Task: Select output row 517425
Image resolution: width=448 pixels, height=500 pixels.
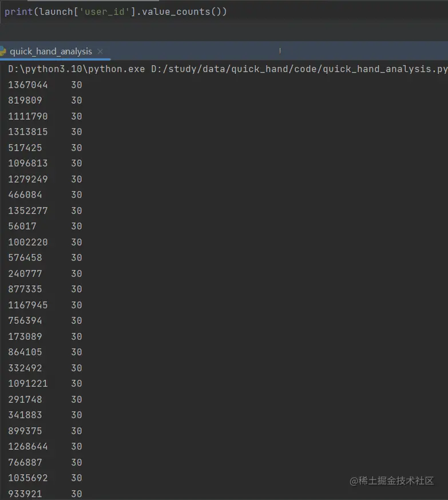Action: coord(45,148)
